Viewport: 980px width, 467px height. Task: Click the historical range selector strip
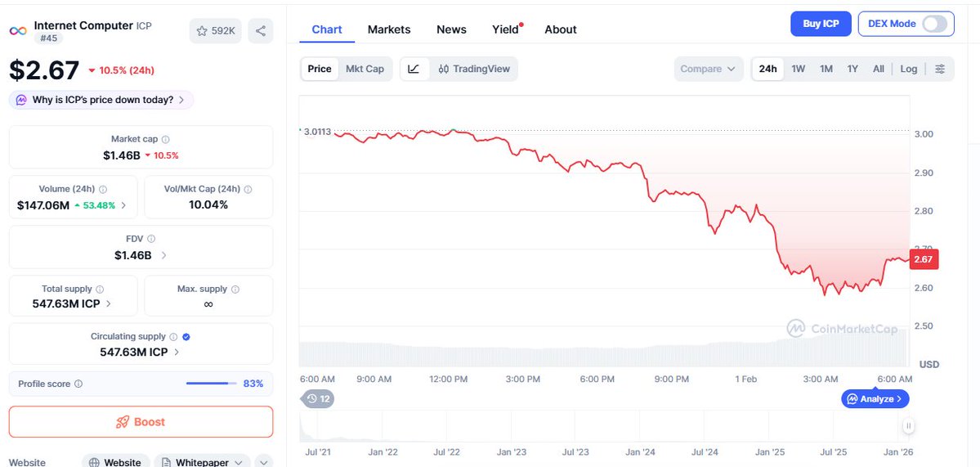pos(604,426)
